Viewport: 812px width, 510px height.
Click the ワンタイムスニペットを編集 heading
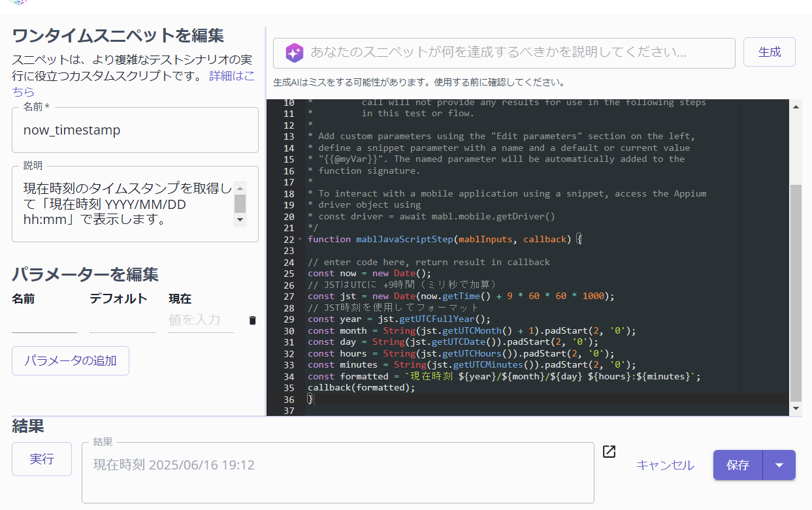coord(118,35)
